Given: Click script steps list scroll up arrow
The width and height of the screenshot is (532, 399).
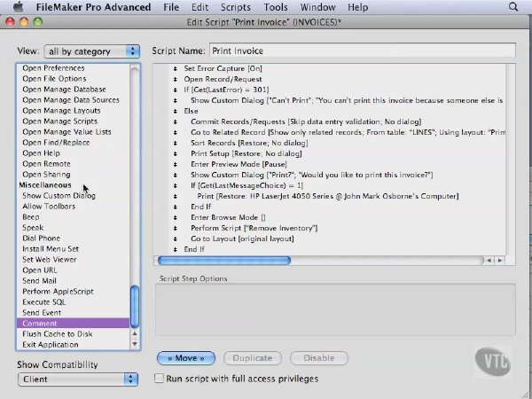Looking at the screenshot, I should click(x=135, y=334).
